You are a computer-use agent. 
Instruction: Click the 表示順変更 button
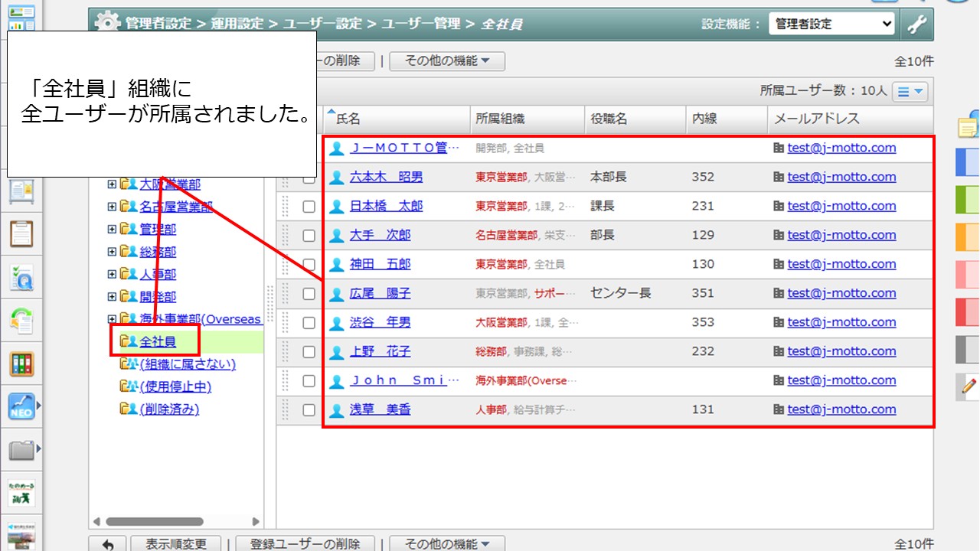coord(175,543)
